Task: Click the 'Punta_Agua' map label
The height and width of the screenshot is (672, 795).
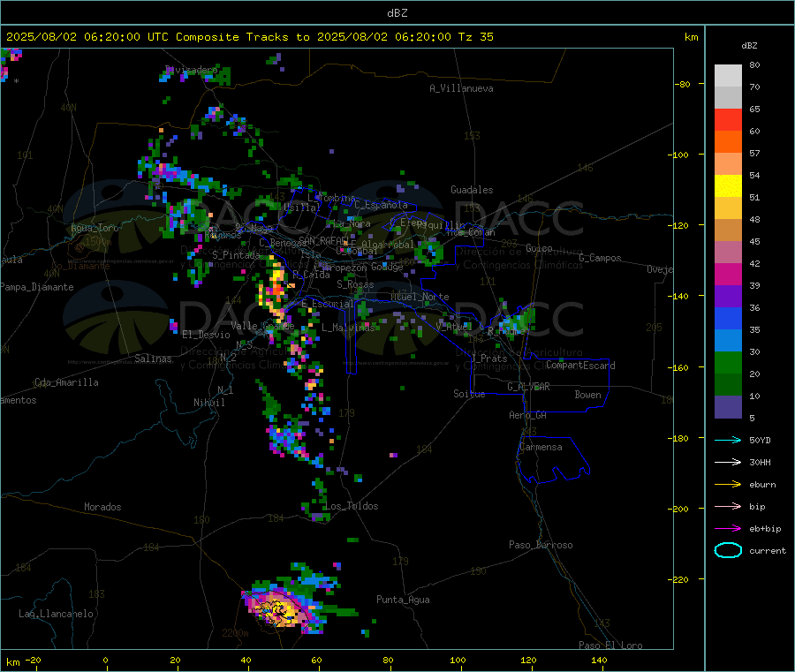Action: tap(403, 600)
